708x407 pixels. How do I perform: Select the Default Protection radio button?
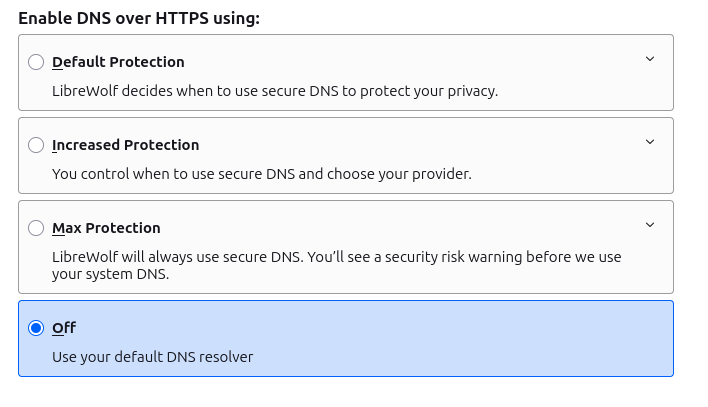click(x=36, y=62)
